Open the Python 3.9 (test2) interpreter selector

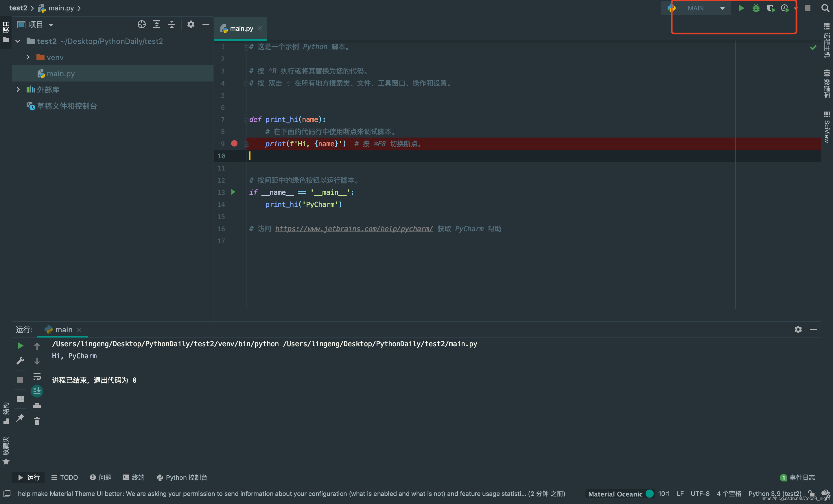click(775, 494)
